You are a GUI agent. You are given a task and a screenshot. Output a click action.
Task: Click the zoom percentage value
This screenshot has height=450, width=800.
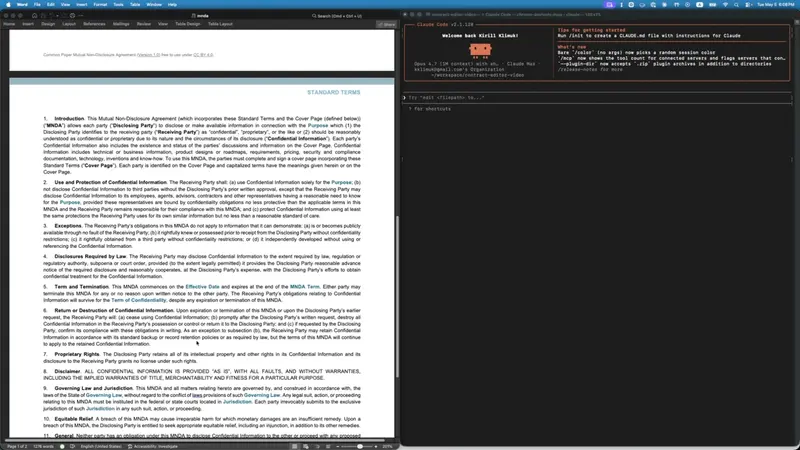pos(387,446)
